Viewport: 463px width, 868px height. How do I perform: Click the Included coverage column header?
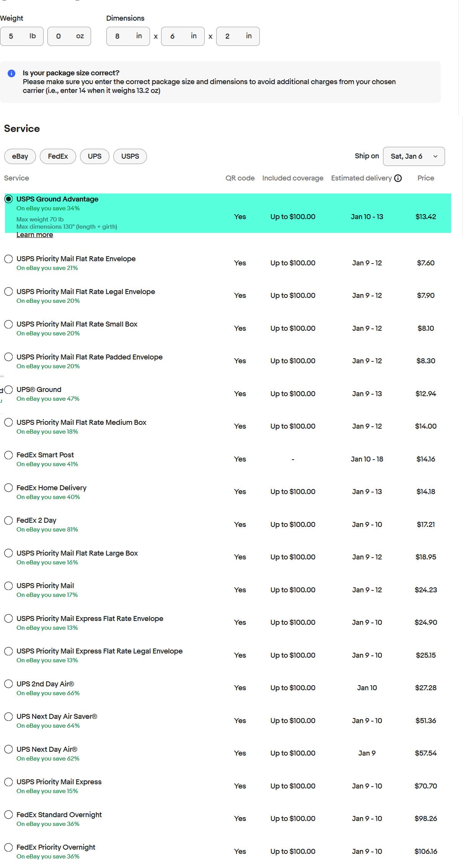click(293, 178)
